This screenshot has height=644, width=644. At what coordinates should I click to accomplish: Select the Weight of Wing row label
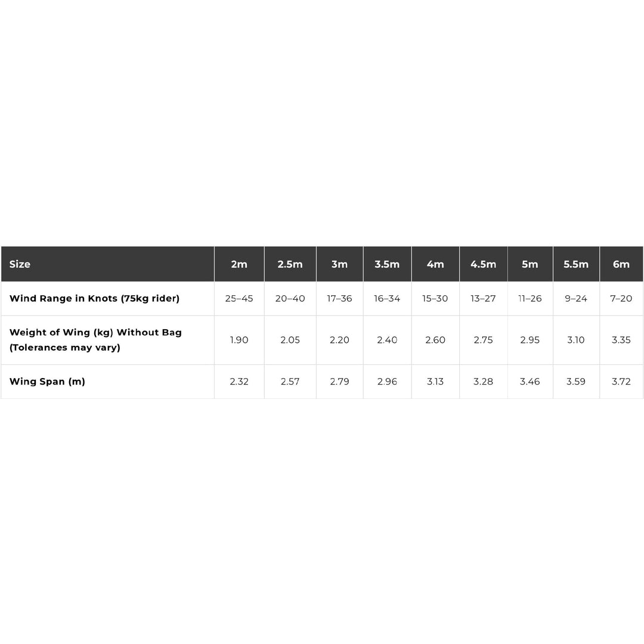click(x=95, y=340)
